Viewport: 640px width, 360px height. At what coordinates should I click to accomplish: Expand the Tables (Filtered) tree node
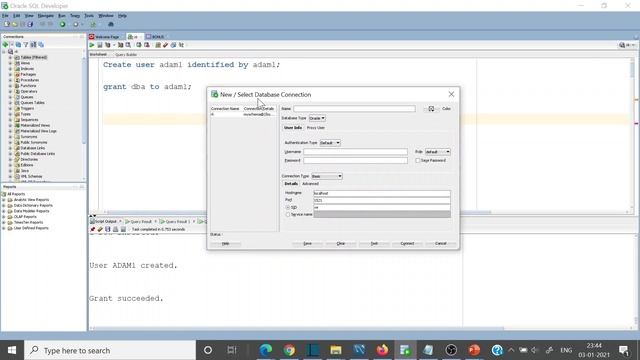(10, 58)
